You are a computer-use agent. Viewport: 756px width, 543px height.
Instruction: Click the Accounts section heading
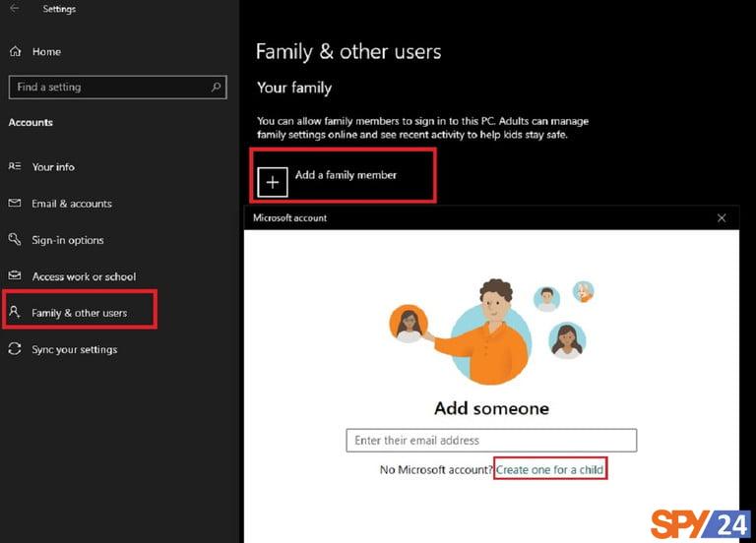point(31,122)
